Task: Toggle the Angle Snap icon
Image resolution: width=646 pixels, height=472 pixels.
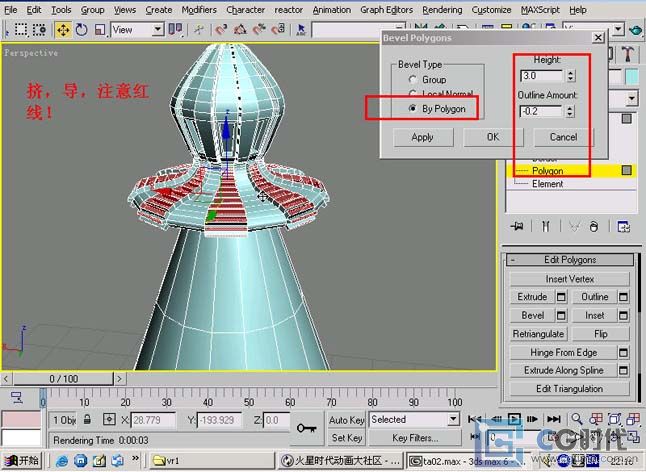Action: [240, 30]
